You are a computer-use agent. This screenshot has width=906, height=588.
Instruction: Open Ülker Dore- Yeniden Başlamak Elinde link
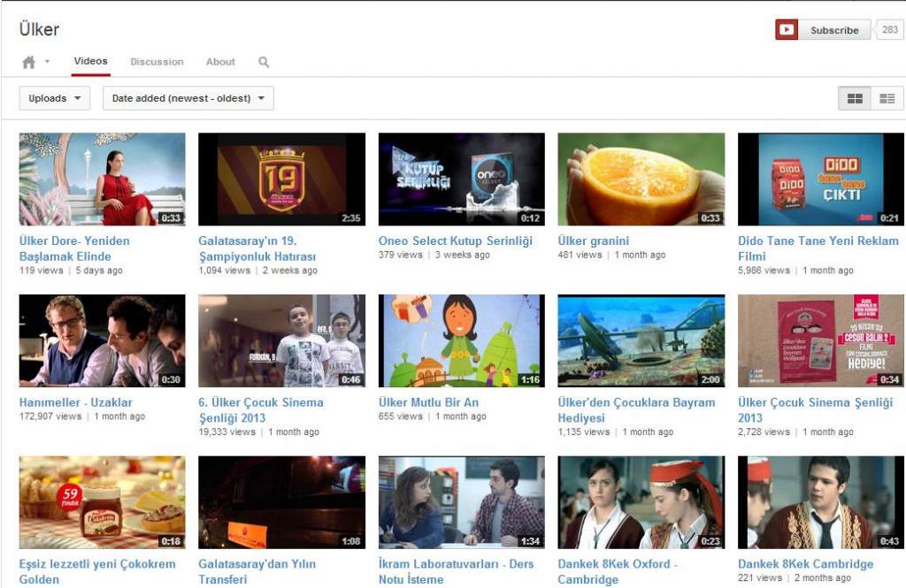[x=74, y=248]
